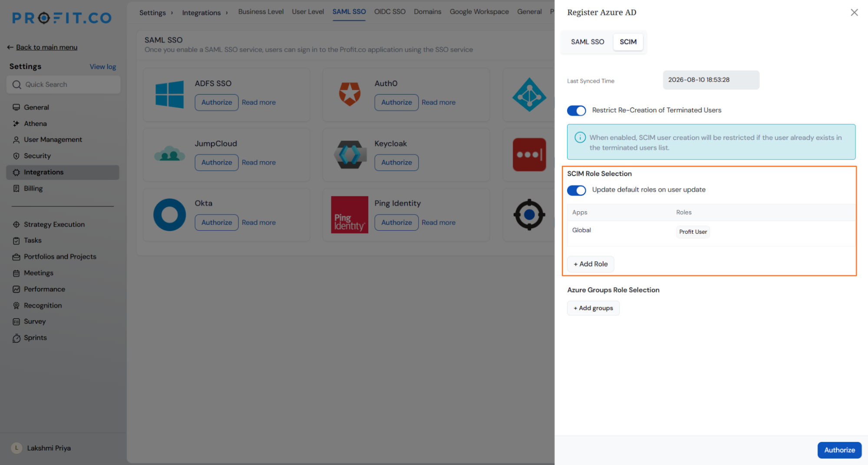868x465 pixels.
Task: Click the ADFS SSO Windows logo
Action: [x=169, y=94]
